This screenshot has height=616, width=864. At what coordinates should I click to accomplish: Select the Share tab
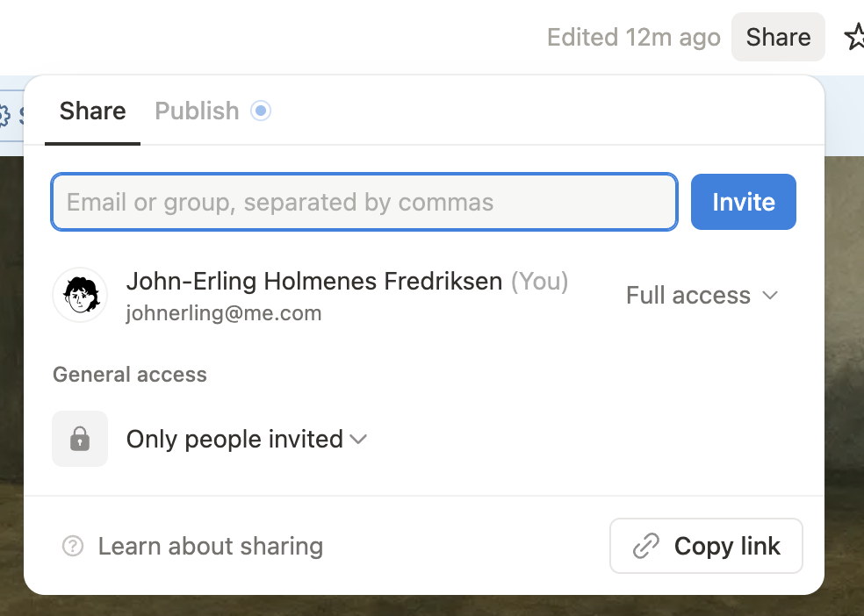(92, 111)
